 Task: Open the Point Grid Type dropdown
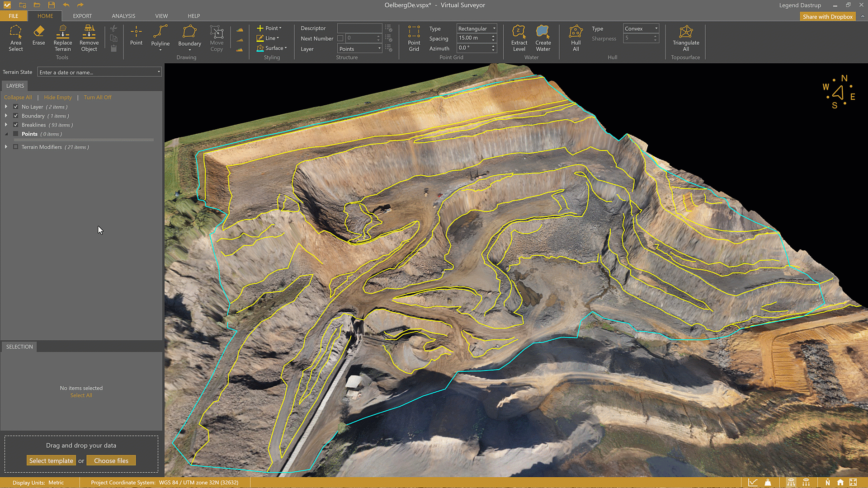pos(476,28)
